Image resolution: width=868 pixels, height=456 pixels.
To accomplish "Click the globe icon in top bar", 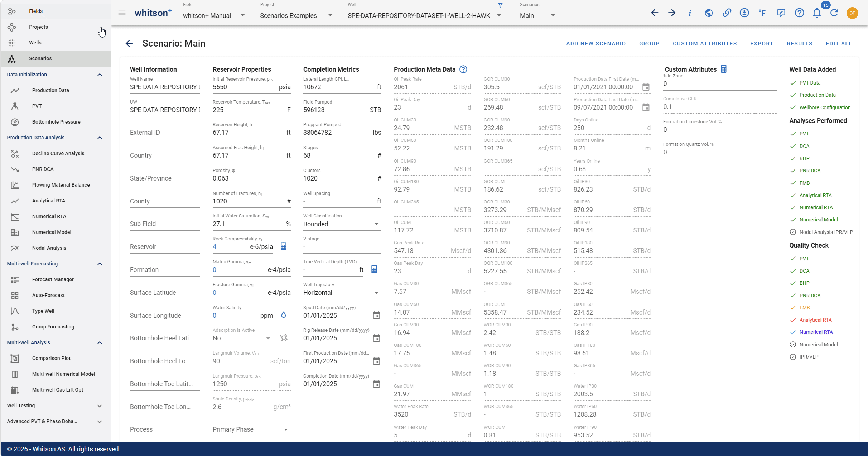I will [708, 13].
